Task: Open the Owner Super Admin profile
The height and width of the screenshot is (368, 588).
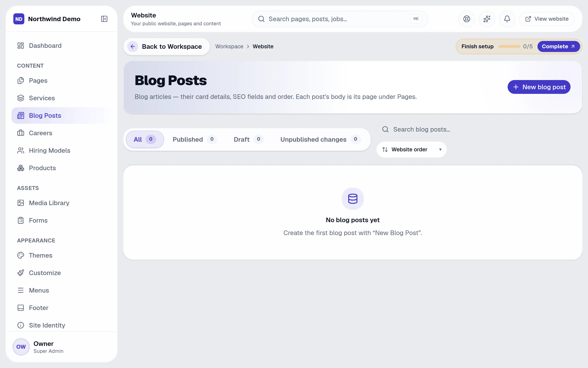Action: (x=62, y=347)
